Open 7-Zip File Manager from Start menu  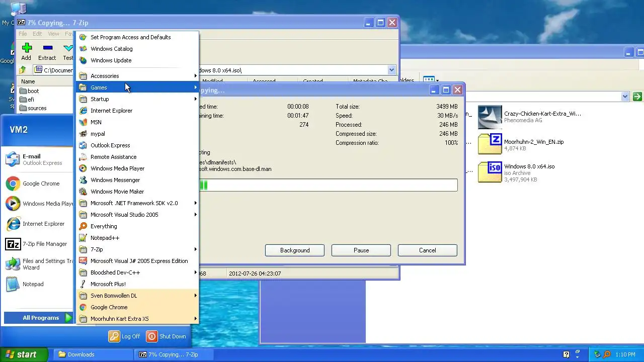tap(38, 244)
